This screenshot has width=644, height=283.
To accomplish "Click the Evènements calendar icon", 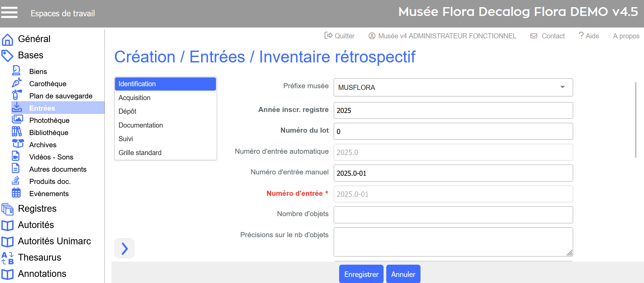I will coord(16,193).
